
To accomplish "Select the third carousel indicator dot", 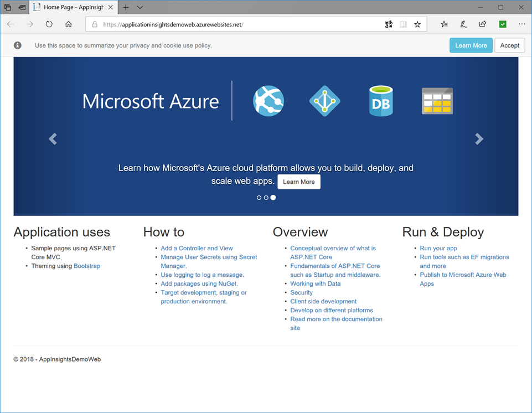I will coord(273,198).
